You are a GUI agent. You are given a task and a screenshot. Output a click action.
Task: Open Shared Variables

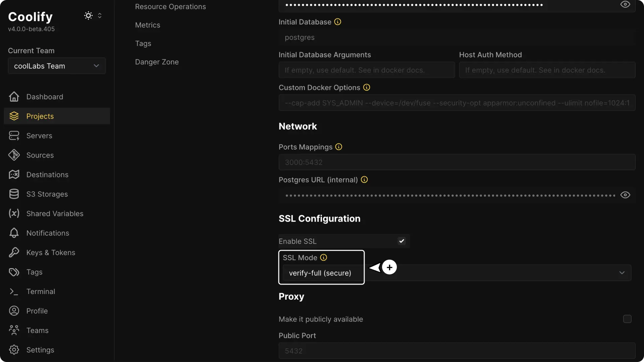(x=55, y=214)
